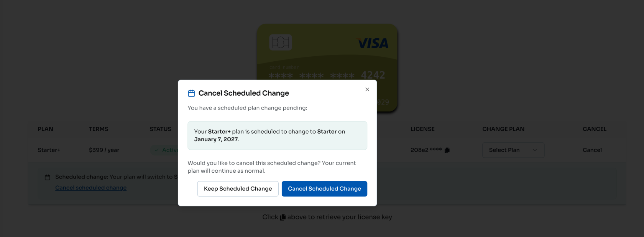Dismiss the dialog using the X icon
Viewport: 644px width, 237px height.
[x=367, y=89]
